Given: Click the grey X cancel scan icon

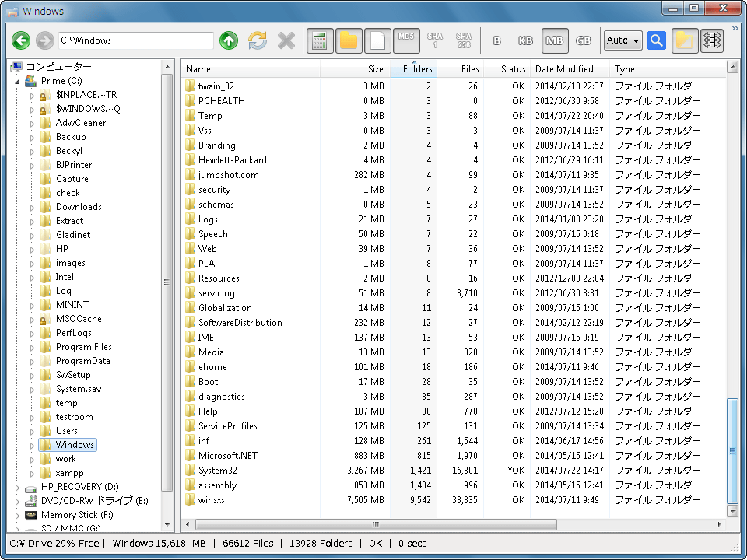Looking at the screenshot, I should [286, 40].
